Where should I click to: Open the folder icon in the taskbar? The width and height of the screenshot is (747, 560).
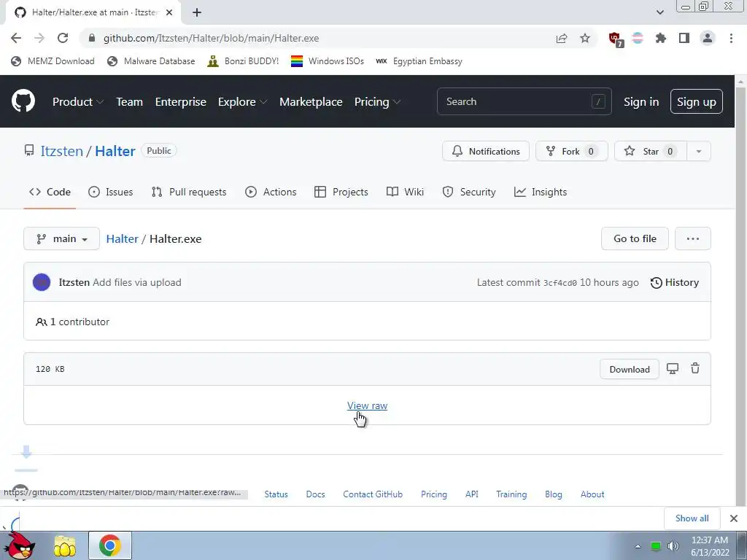coord(65,545)
